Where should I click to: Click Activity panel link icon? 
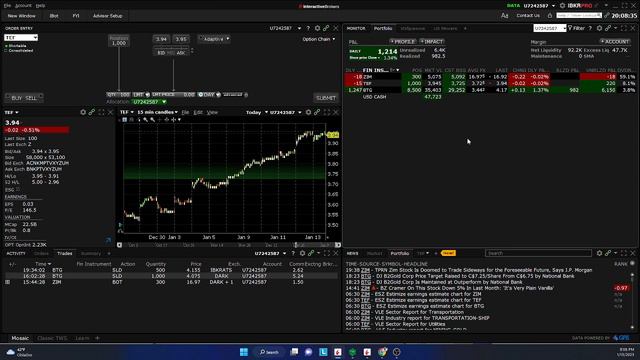coord(311,253)
